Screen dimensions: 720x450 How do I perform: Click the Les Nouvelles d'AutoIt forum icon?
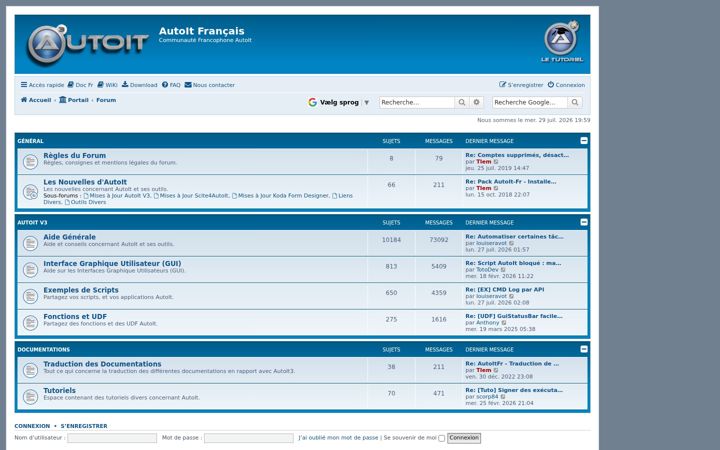(x=30, y=192)
